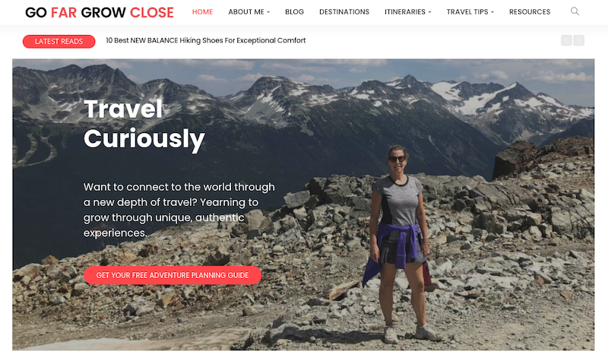
Task: Click the hiker hero photo
Action: [401, 244]
